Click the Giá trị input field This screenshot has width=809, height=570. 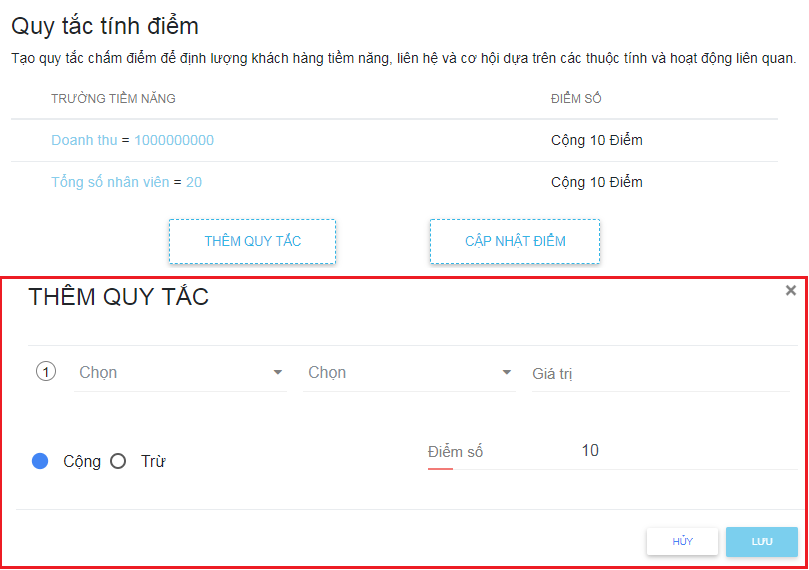pyautogui.click(x=660, y=373)
